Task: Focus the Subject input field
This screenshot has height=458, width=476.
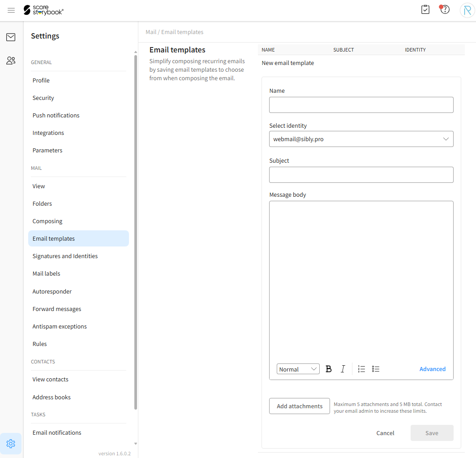Action: click(361, 175)
